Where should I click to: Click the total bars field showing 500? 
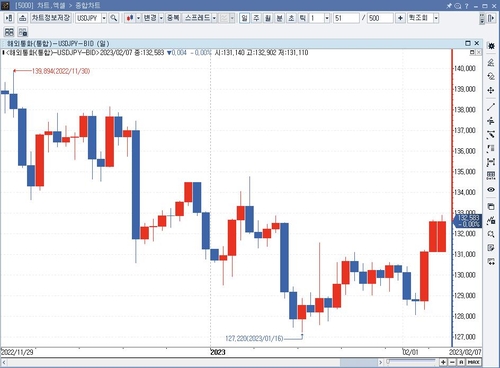pyautogui.click(x=380, y=18)
